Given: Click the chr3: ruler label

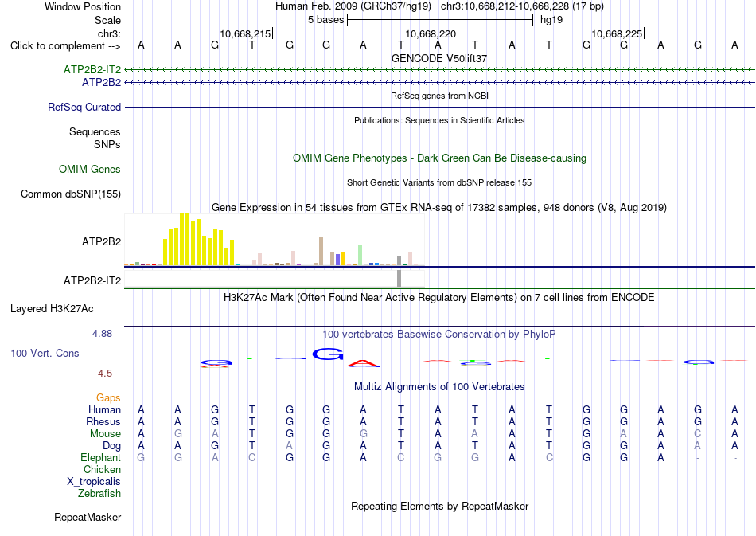Looking at the screenshot, I should 109,33.
